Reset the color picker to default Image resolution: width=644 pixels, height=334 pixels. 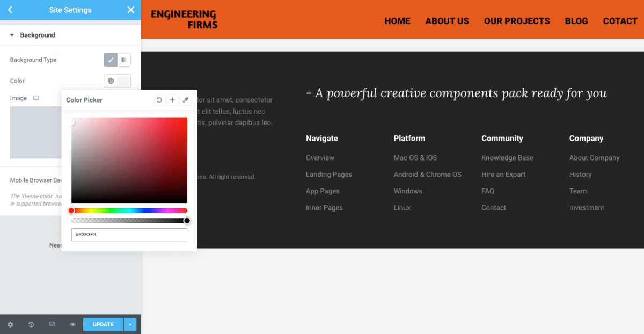159,100
